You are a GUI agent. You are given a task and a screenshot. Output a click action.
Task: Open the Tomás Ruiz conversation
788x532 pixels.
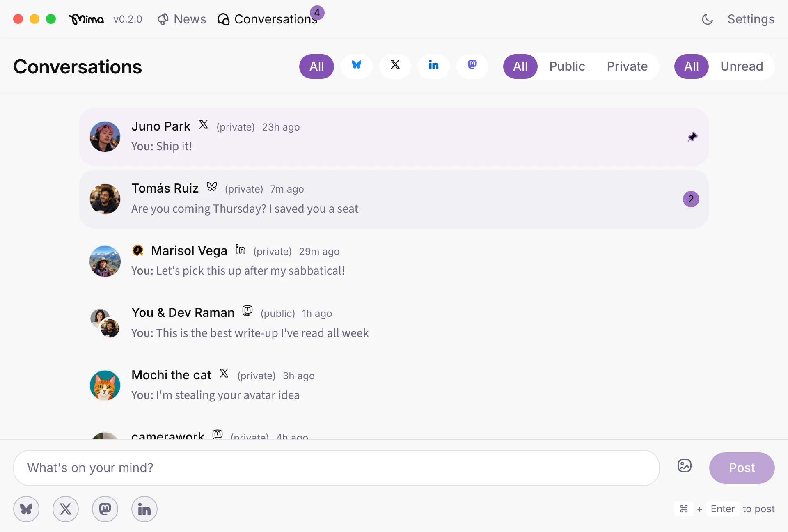coord(394,199)
